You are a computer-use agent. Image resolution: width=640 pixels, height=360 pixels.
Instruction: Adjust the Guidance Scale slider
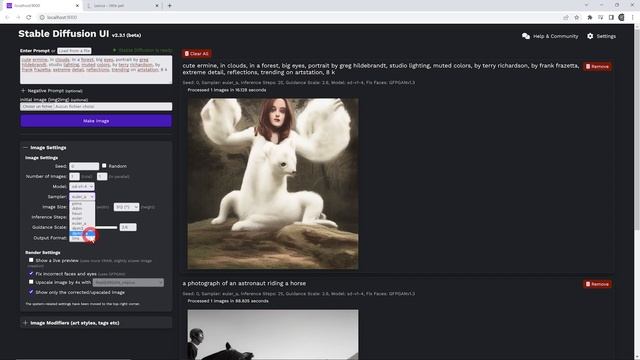tap(106, 227)
